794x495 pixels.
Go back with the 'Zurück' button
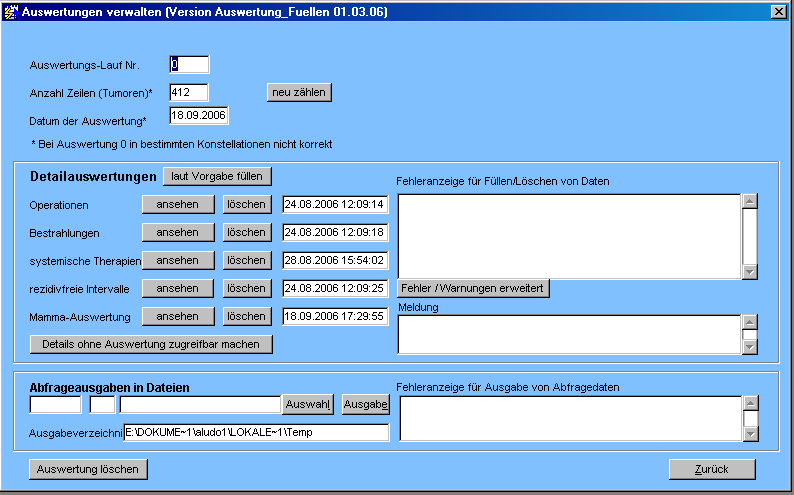(712, 469)
